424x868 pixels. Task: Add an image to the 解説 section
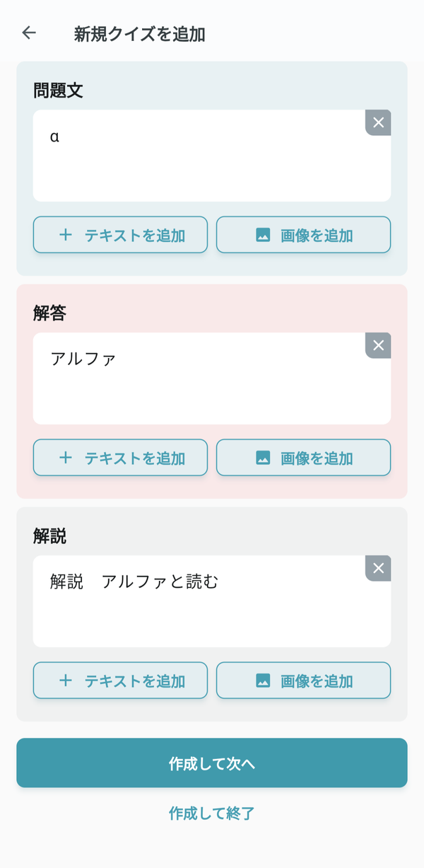click(303, 681)
